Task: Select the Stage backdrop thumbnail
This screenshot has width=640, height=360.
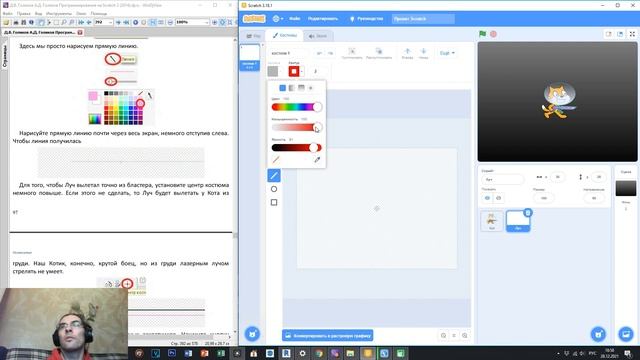Action: click(626, 189)
